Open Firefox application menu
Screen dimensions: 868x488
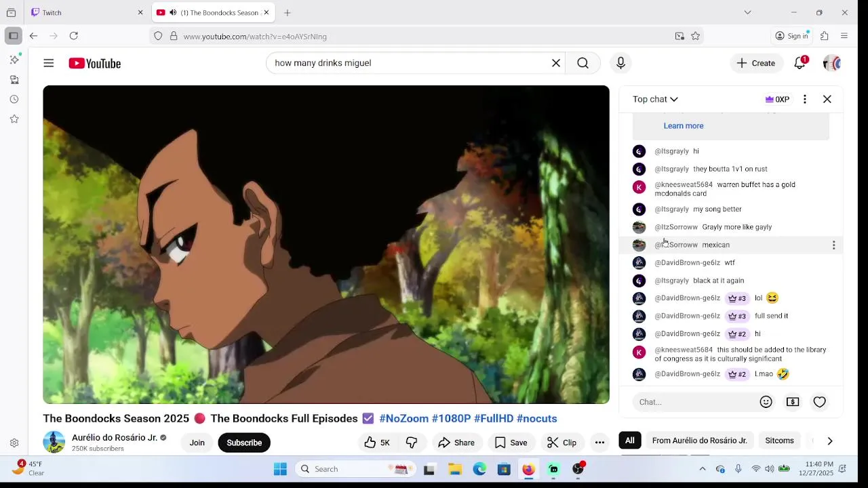pos(844,36)
